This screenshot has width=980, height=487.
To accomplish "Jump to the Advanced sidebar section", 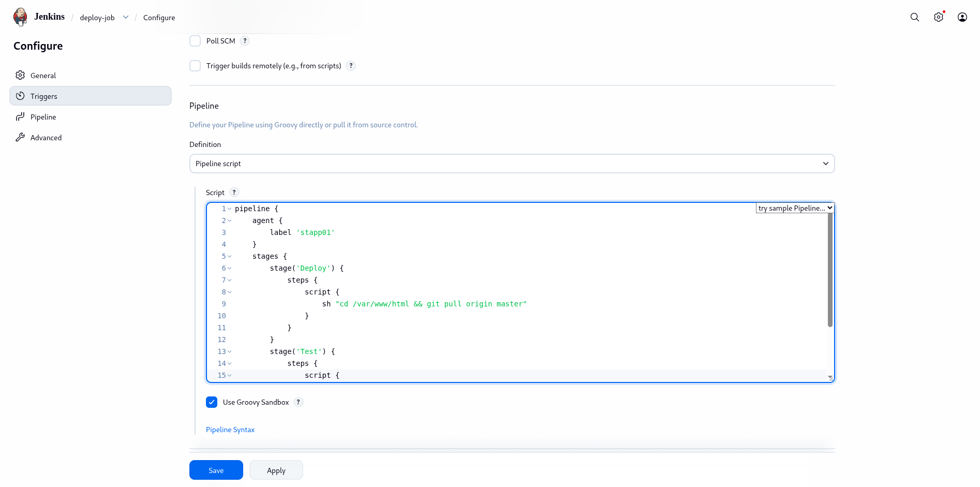I will pos(46,138).
